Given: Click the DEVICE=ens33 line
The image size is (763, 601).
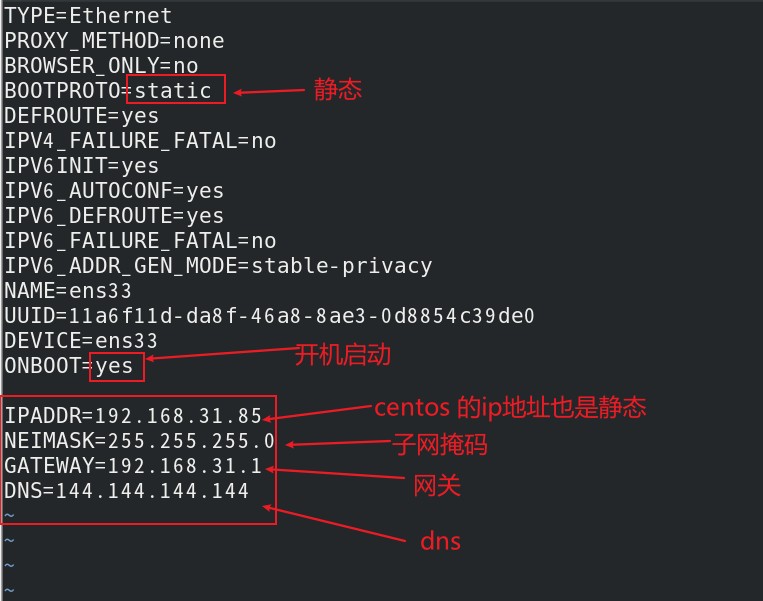Looking at the screenshot, I should (82, 341).
